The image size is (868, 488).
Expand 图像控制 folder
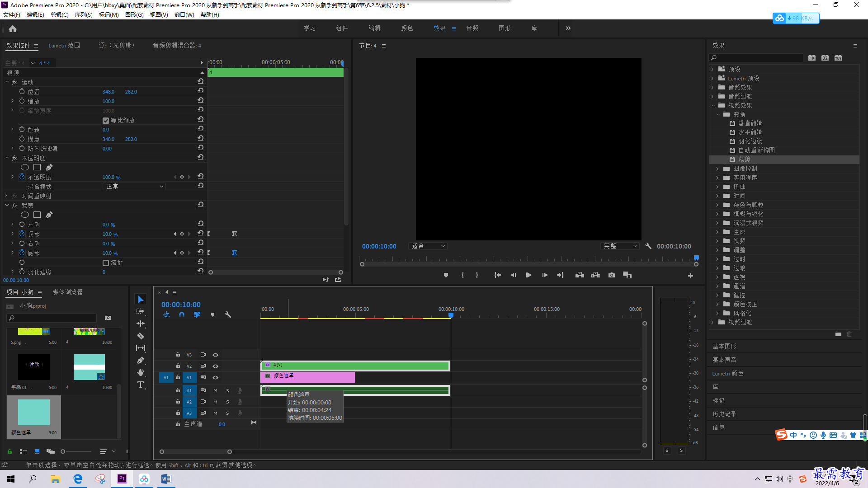tap(717, 169)
